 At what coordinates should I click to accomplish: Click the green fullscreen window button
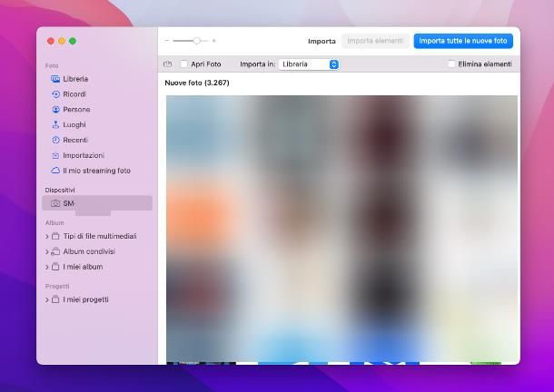[73, 41]
